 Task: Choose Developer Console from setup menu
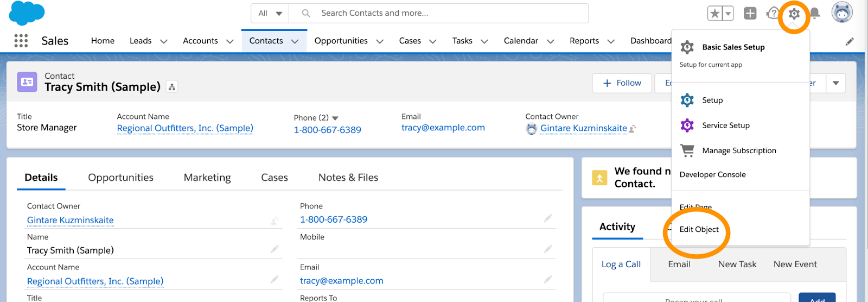click(713, 175)
